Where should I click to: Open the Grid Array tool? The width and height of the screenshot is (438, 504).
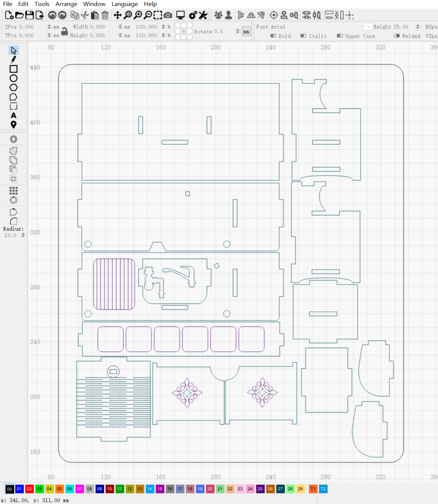[14, 190]
